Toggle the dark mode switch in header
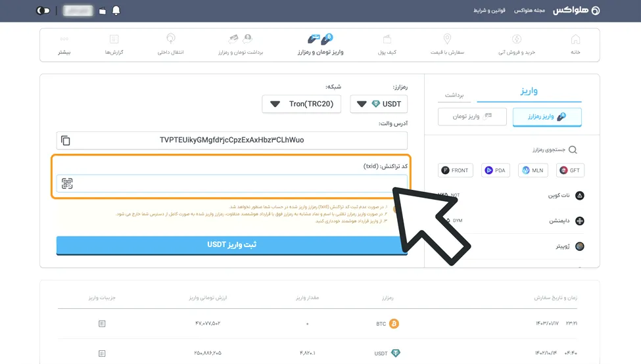 pyautogui.click(x=43, y=11)
